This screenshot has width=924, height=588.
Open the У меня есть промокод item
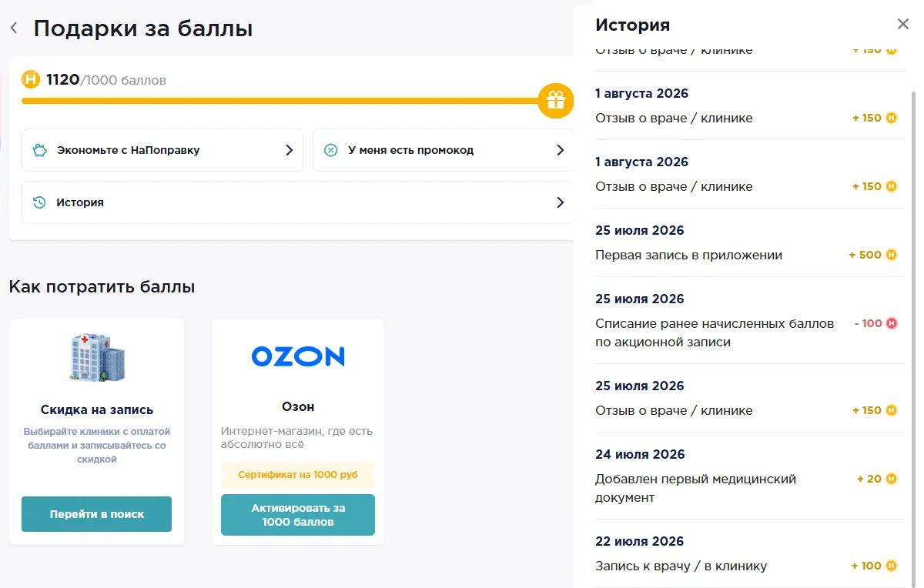click(x=444, y=150)
